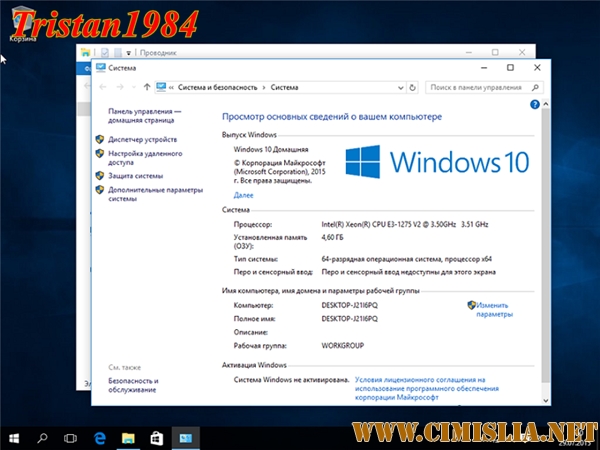Click the shield icon beside Диспетчер устройств
Screen dimensions: 600x450
pyautogui.click(x=100, y=139)
